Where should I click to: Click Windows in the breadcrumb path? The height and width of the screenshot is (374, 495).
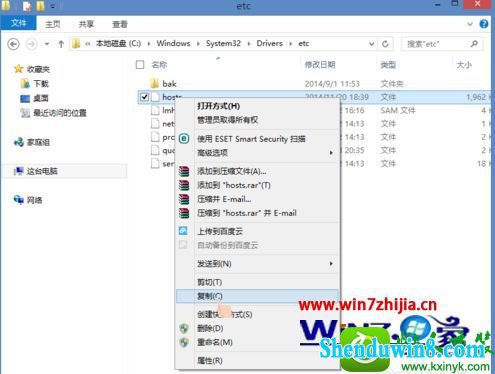coord(173,43)
